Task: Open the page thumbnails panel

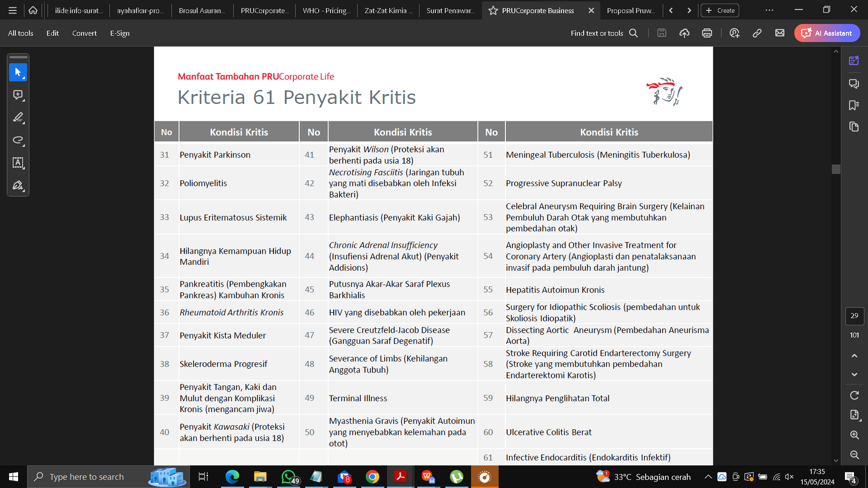Action: (x=854, y=127)
